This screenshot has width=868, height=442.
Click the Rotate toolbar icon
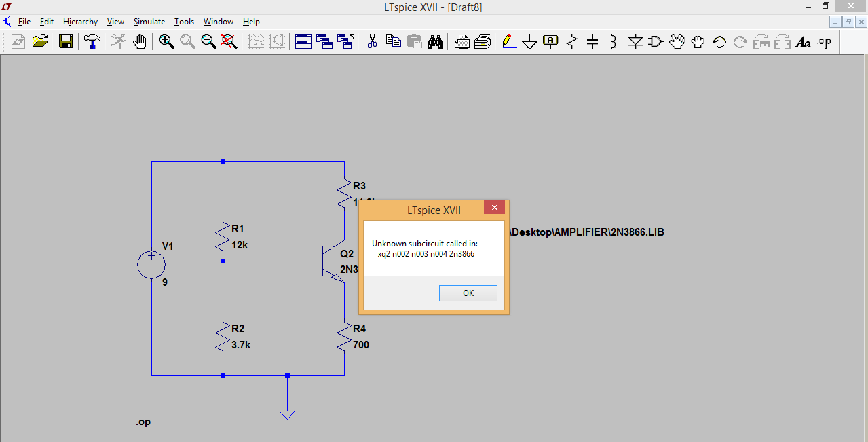click(761, 41)
